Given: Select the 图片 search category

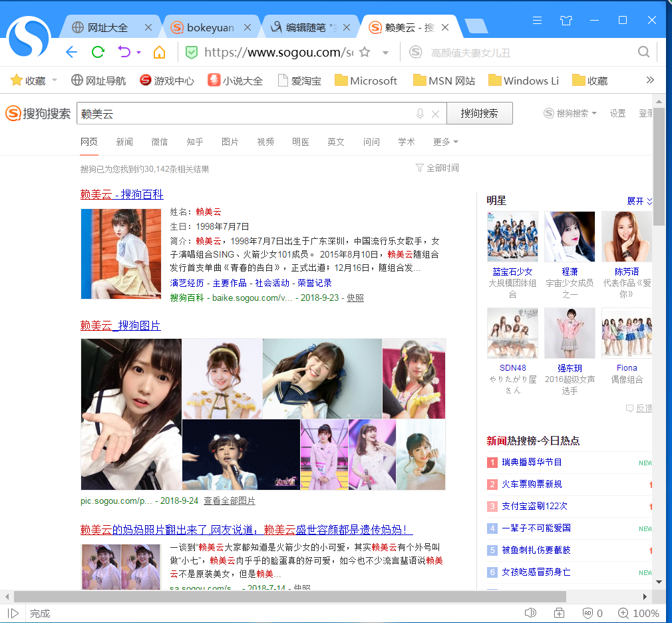Looking at the screenshot, I should pyautogui.click(x=230, y=142).
